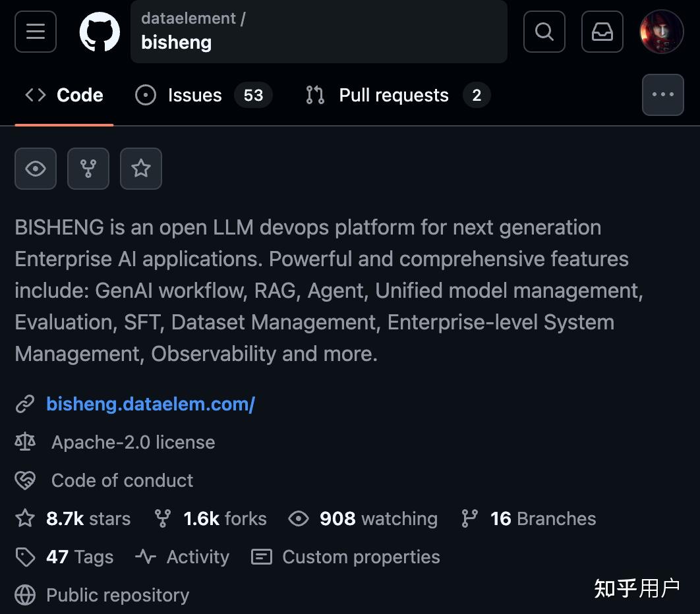Fork the repository with fork icon
This screenshot has width=700, height=614.
tap(88, 169)
